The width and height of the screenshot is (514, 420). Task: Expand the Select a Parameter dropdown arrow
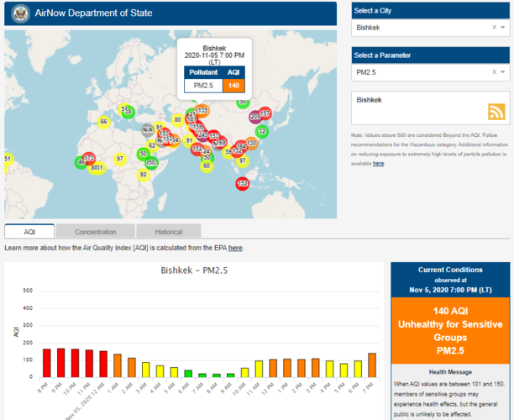(504, 74)
